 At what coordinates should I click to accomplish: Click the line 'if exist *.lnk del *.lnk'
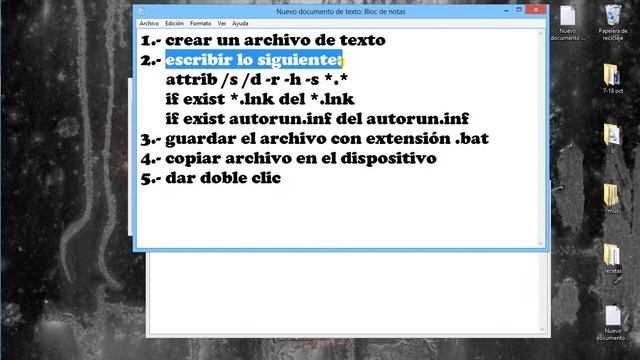[260, 99]
